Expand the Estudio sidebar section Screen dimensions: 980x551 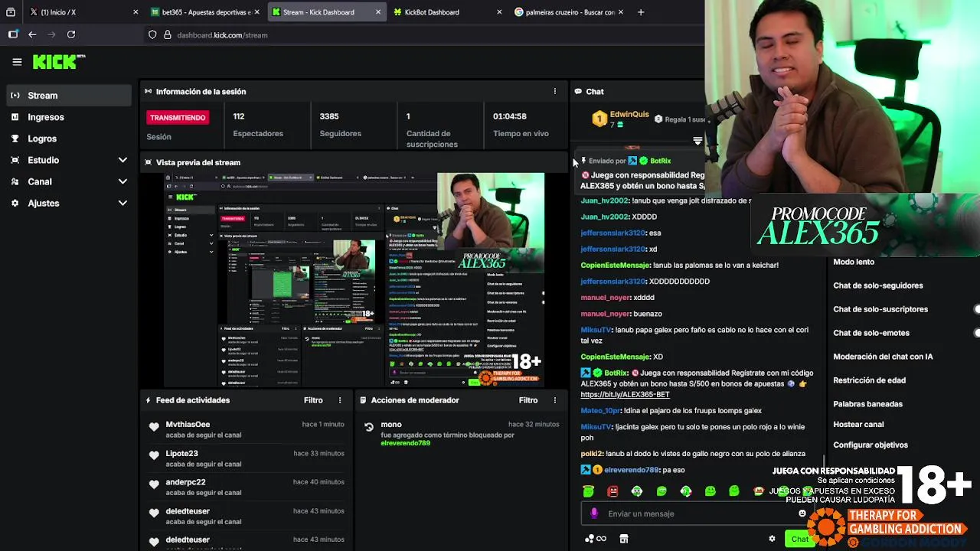(122, 160)
